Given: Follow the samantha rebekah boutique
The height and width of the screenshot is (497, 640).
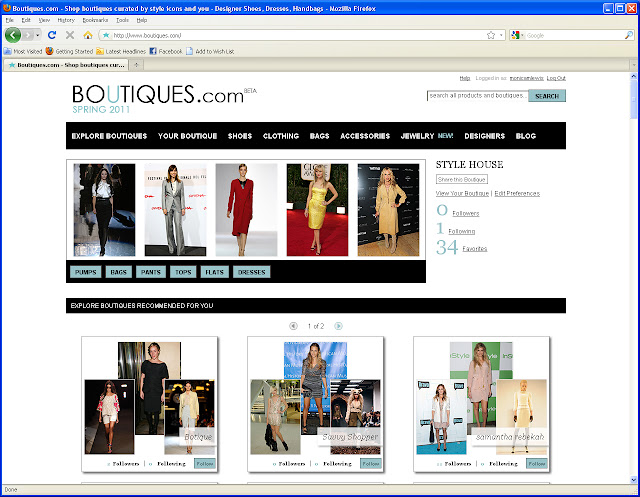Looking at the screenshot, I should tap(537, 464).
